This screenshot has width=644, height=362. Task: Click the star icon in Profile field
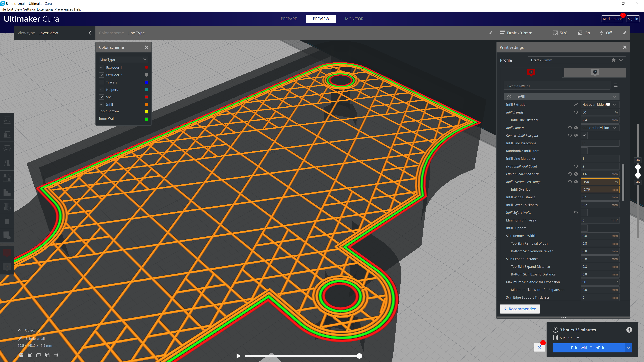coord(613,60)
